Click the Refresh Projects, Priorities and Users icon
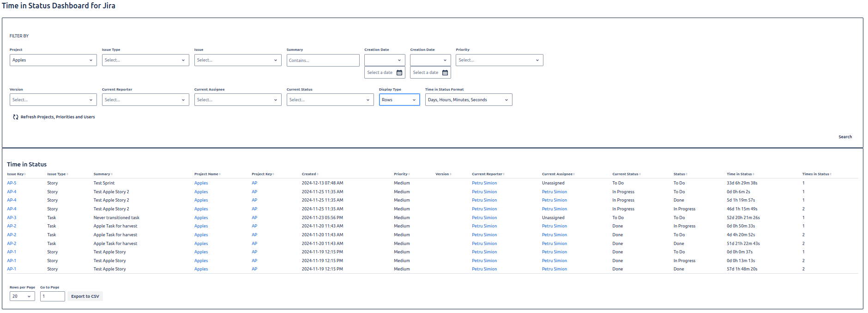Screen dimensions: 868x313 [x=16, y=117]
